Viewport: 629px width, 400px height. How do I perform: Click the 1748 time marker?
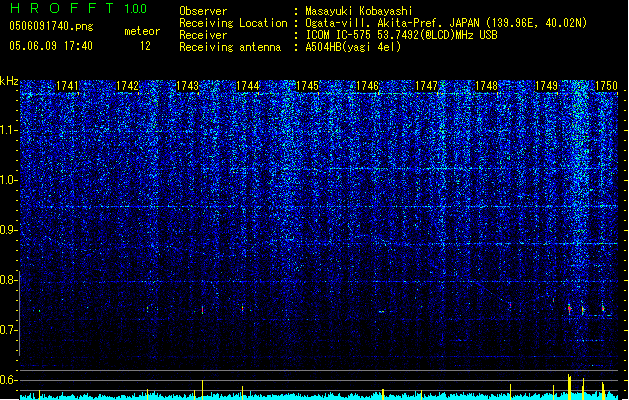pos(486,86)
